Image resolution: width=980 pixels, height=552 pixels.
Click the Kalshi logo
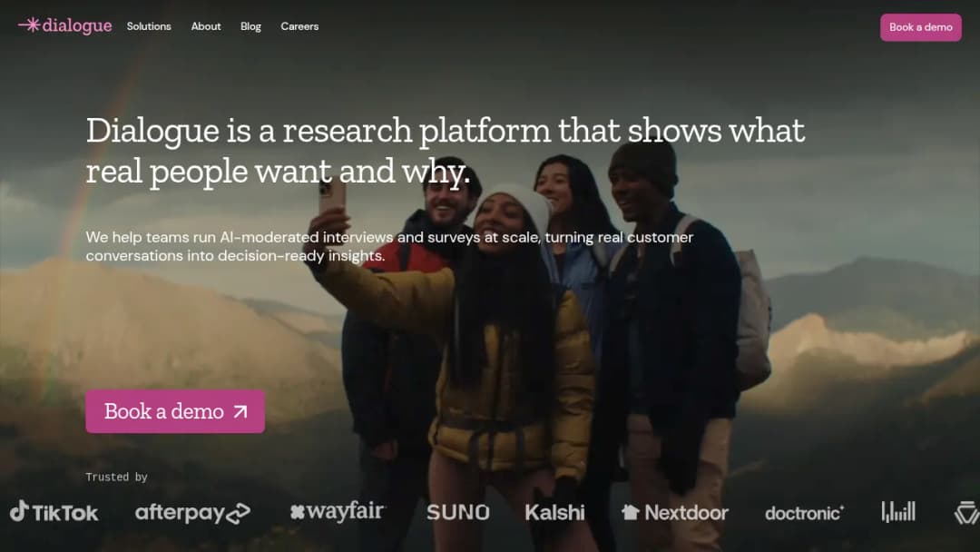coord(554,513)
